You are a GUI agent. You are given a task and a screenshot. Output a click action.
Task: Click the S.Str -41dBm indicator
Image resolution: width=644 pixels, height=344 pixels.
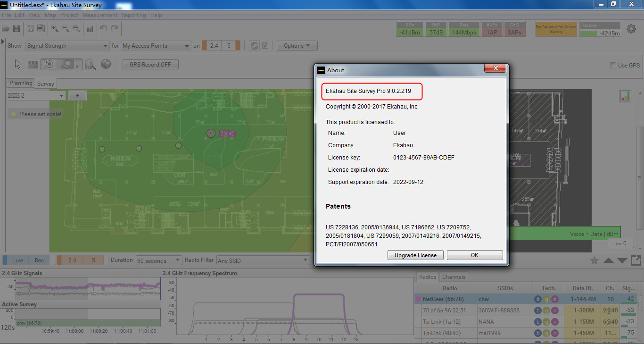[x=410, y=29]
